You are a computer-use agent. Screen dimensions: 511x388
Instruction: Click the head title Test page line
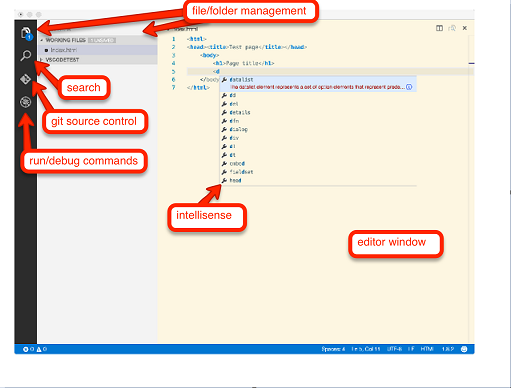click(x=247, y=47)
